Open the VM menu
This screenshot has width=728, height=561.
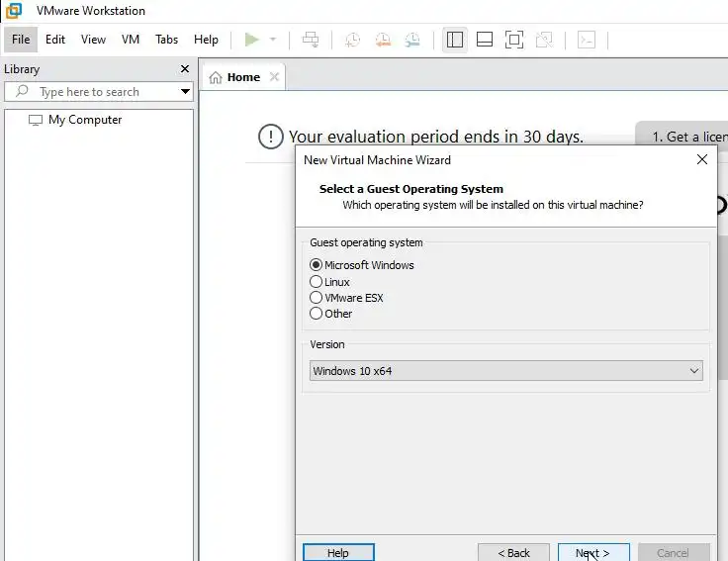(131, 40)
